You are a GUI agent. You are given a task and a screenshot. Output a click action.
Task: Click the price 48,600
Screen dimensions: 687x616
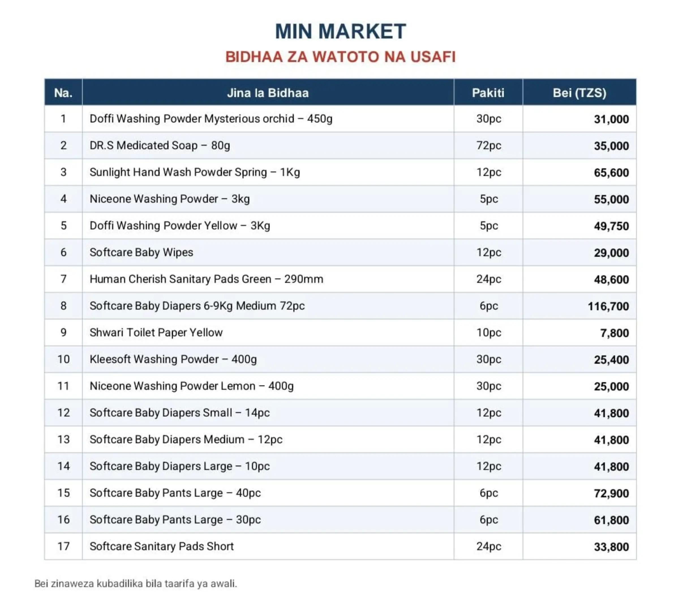[x=611, y=280]
